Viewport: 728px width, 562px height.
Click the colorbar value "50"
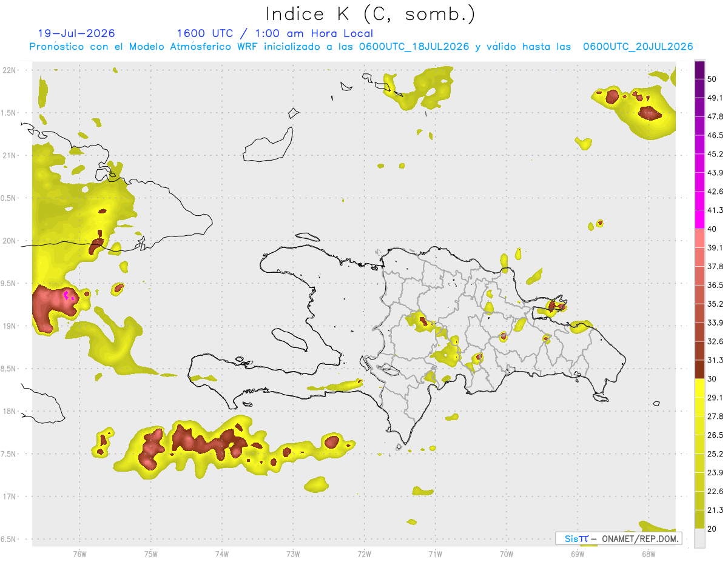(712, 79)
